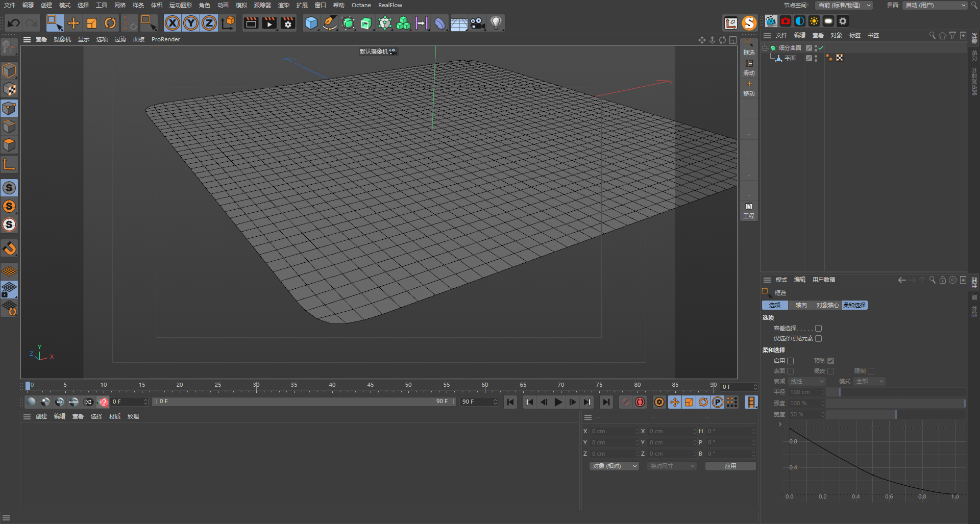Click the Autokeying button

pyautogui.click(x=640, y=402)
